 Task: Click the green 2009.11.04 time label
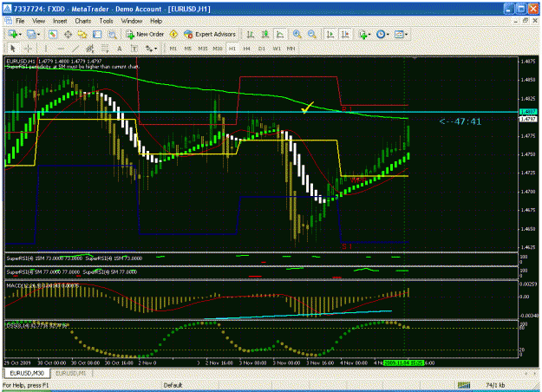click(x=404, y=363)
